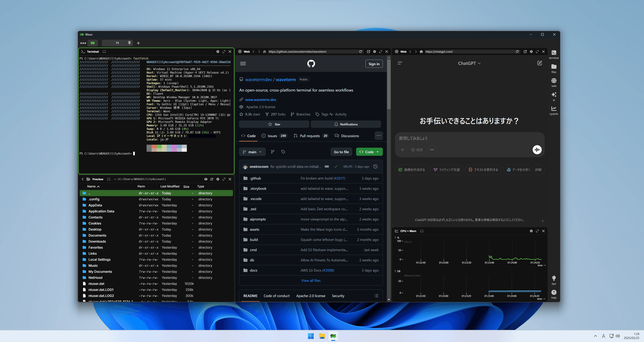Focus ChatGPT message input field
Screen dimensions: 644x342
pyautogui.click(x=470, y=138)
